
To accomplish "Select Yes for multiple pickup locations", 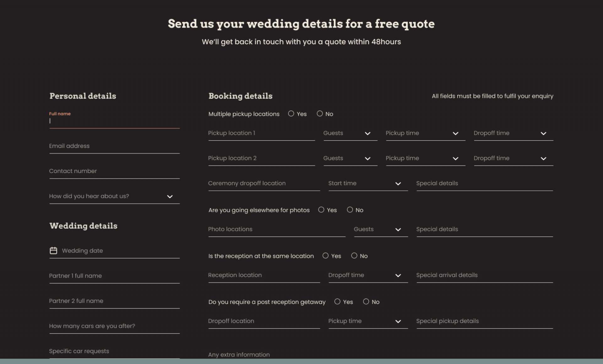I will [291, 114].
